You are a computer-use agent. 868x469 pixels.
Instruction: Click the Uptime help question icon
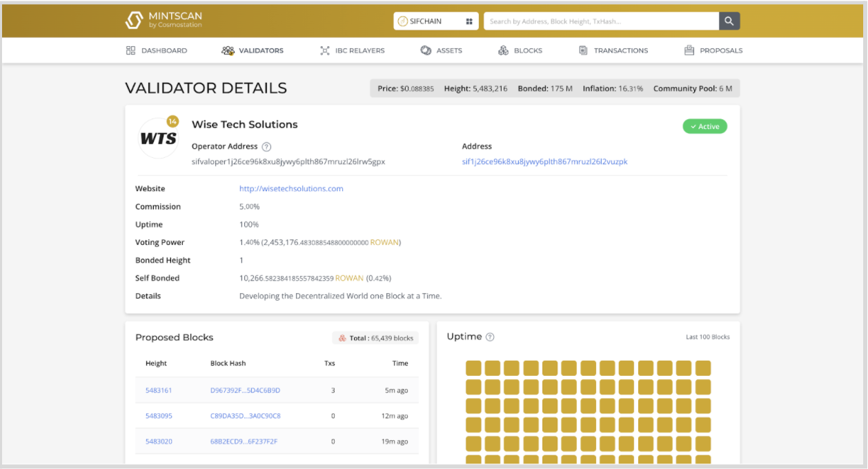tap(490, 337)
